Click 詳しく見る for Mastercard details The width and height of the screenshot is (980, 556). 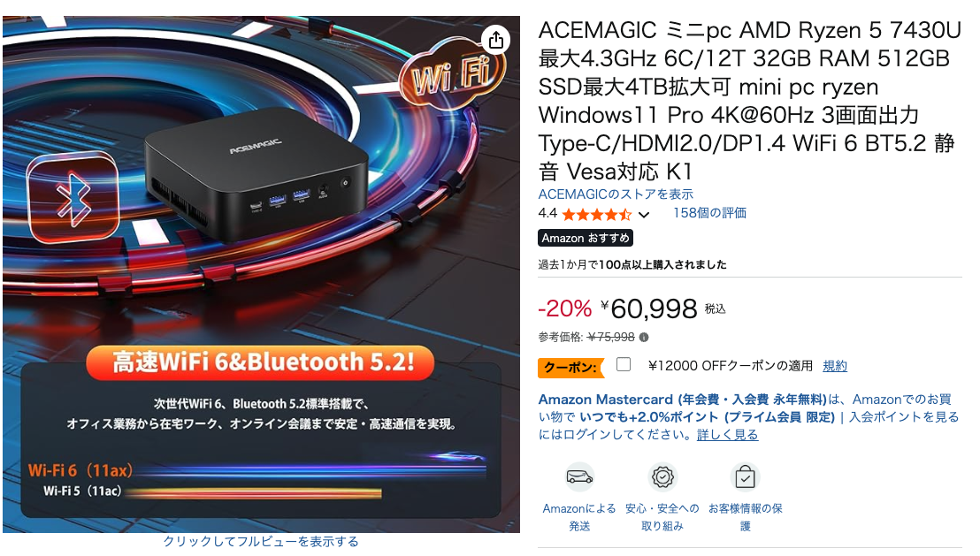728,435
